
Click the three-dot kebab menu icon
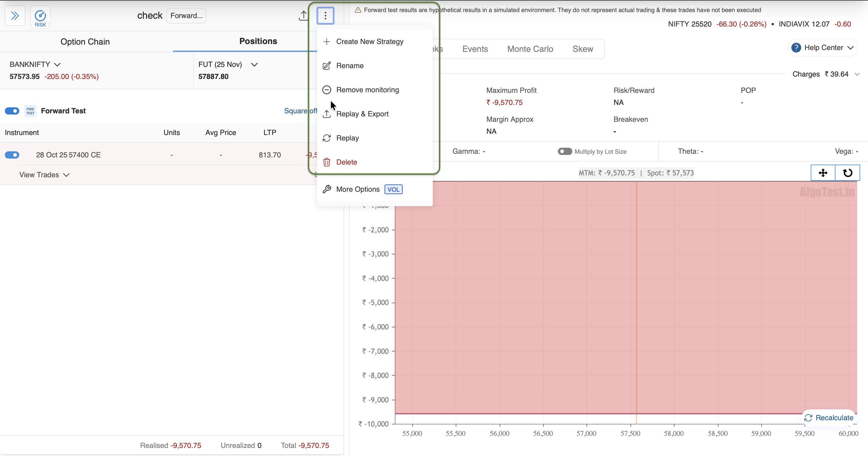(325, 15)
